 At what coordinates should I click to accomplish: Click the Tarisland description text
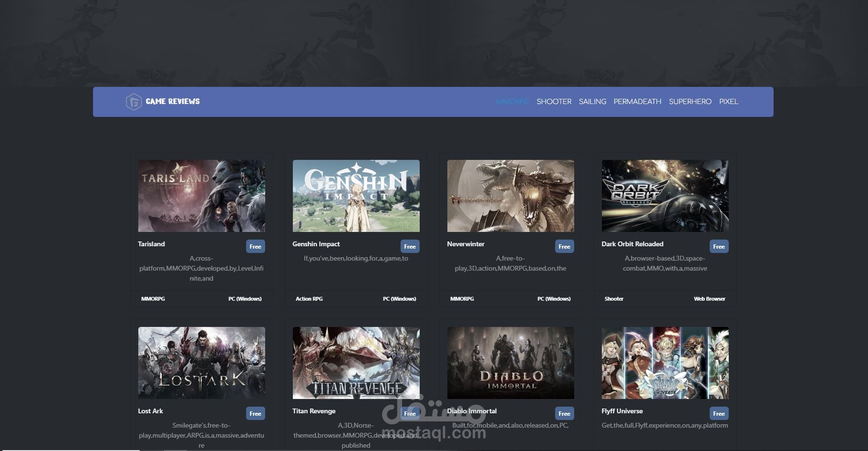tap(201, 268)
